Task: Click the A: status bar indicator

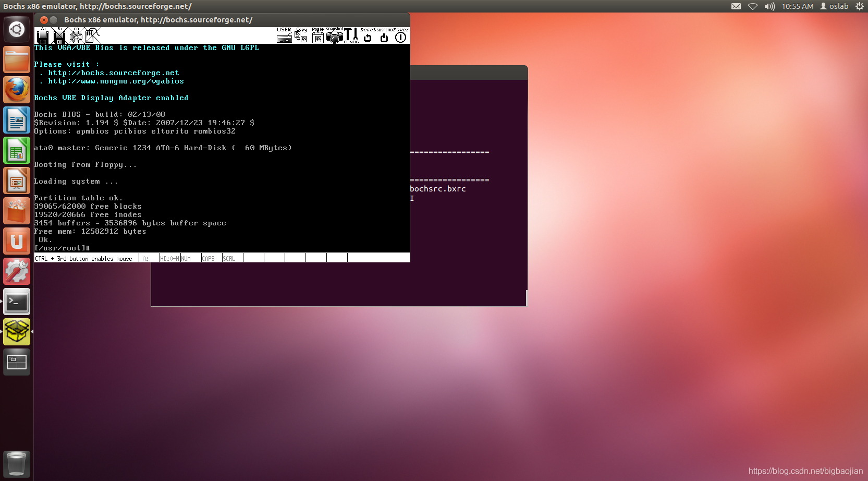Action: pos(145,258)
